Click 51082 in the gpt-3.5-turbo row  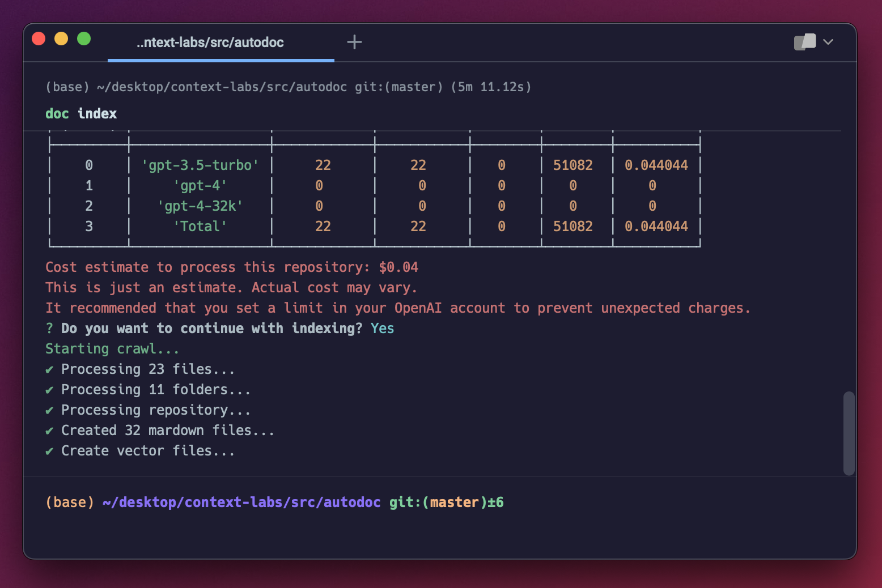click(x=573, y=165)
